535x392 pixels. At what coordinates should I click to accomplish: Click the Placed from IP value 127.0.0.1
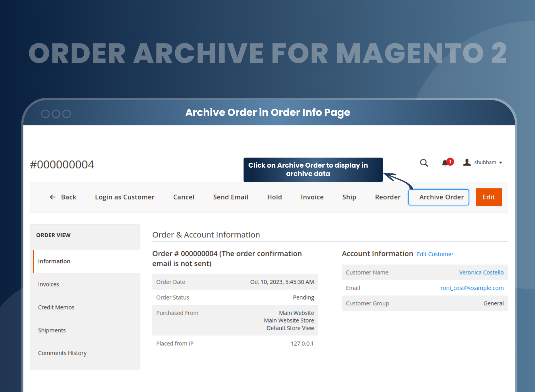pyautogui.click(x=302, y=344)
